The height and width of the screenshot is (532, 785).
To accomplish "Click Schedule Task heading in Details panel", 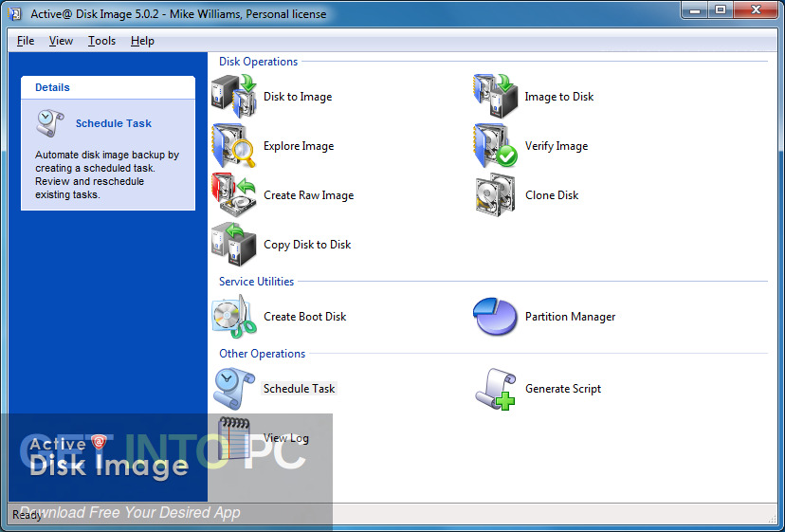I will 114,123.
